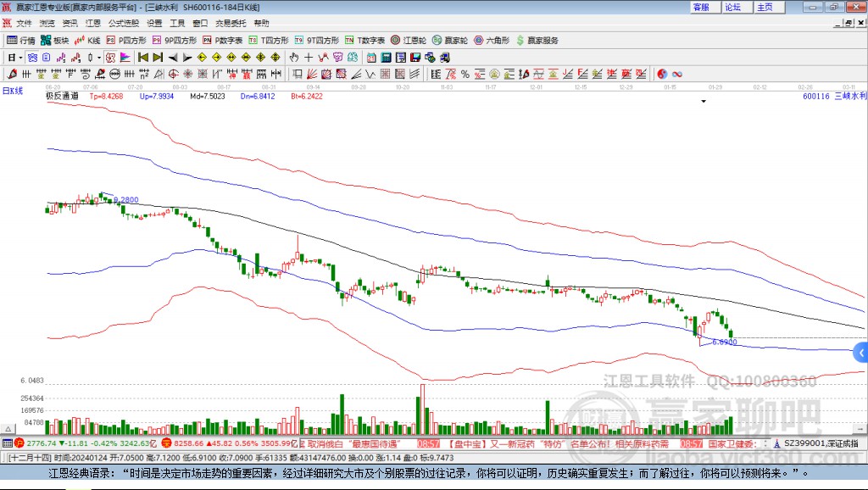The image size is (868, 490).
Task: Open the 公式选股 menu
Action: 124,23
